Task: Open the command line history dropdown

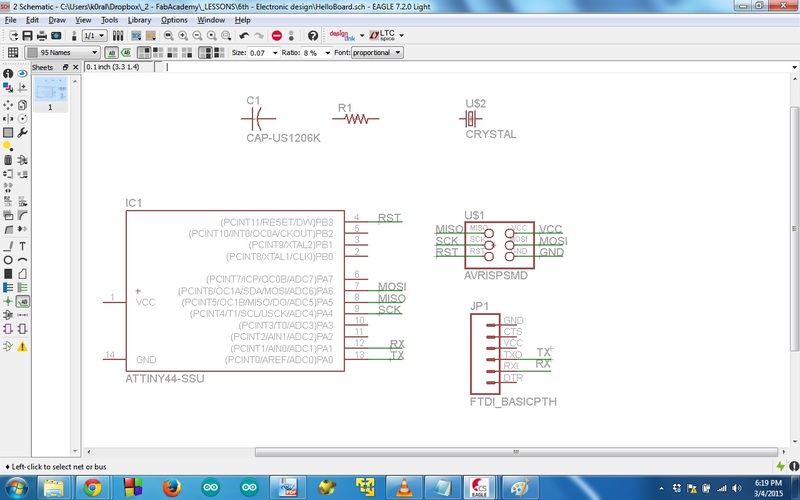Action: [794, 67]
